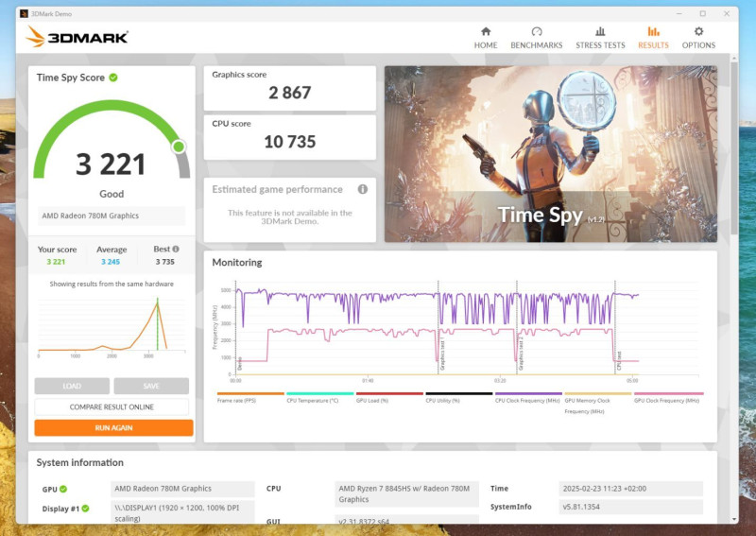Screen dimensions: 756x536
Task: Click the score distribution chart
Action: coord(112,327)
